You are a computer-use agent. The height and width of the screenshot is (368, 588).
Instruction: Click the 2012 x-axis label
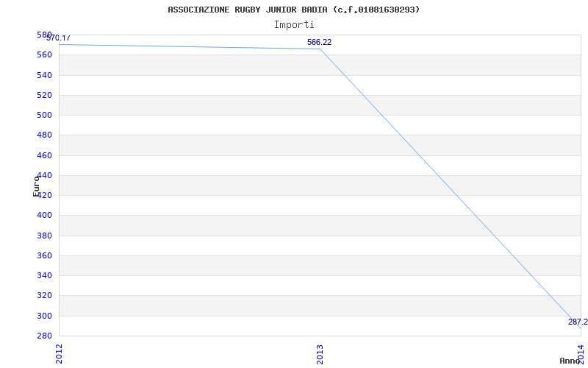(60, 354)
